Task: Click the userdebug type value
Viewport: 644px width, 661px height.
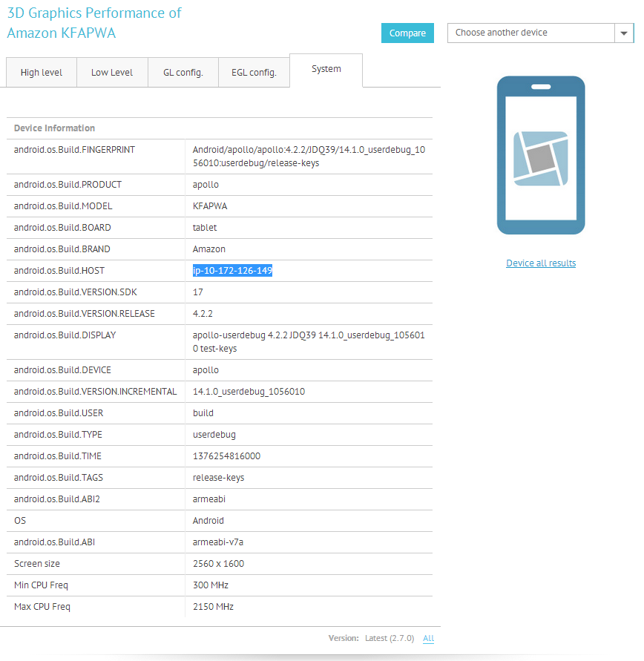Action: 214,435
